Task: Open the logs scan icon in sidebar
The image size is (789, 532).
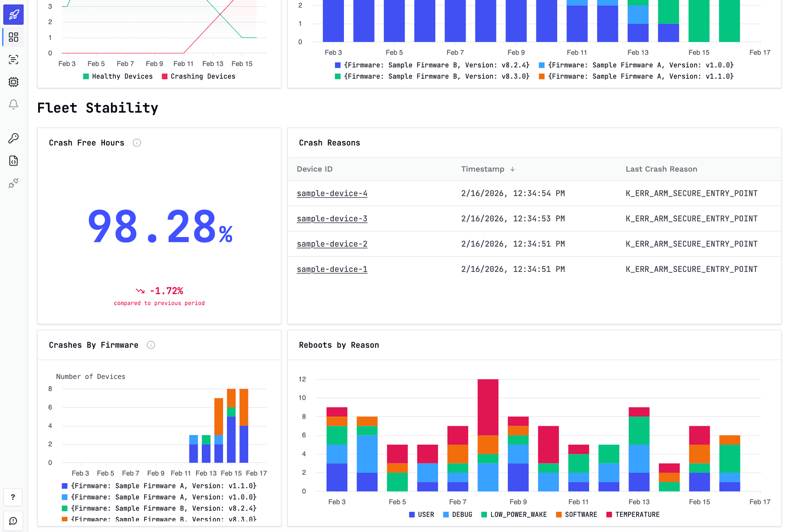Action: 14,60
